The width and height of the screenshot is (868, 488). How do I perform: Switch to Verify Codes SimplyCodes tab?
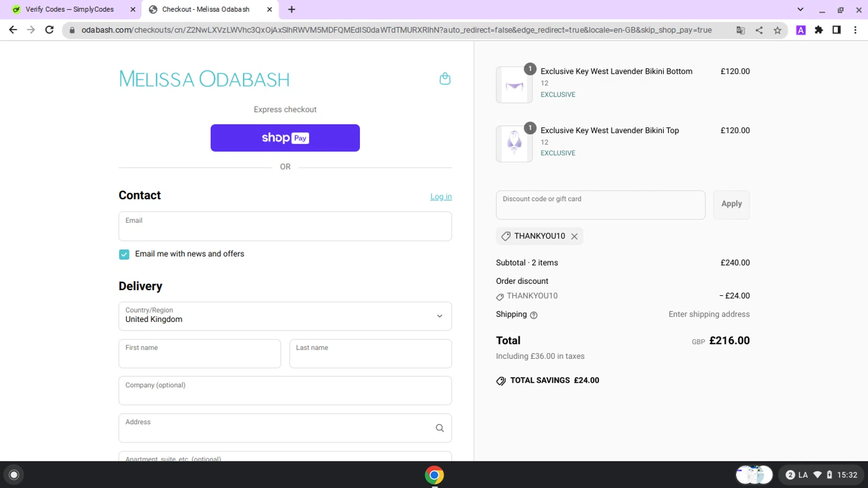tap(71, 9)
